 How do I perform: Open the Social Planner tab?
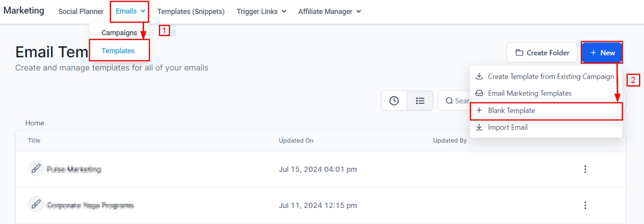tap(81, 12)
